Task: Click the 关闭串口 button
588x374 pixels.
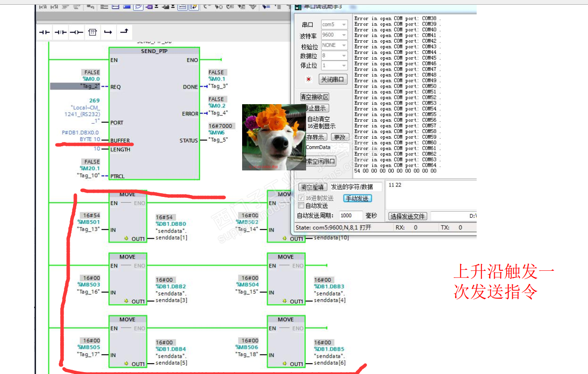Action: click(x=333, y=80)
